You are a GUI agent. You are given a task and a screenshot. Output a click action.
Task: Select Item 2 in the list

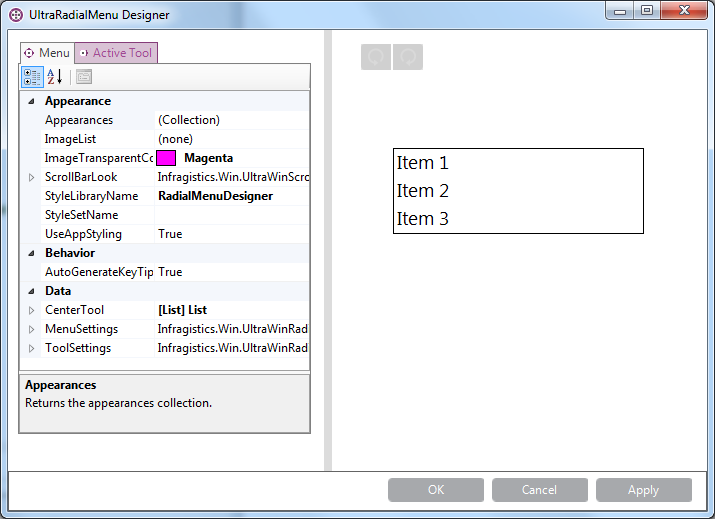(423, 191)
